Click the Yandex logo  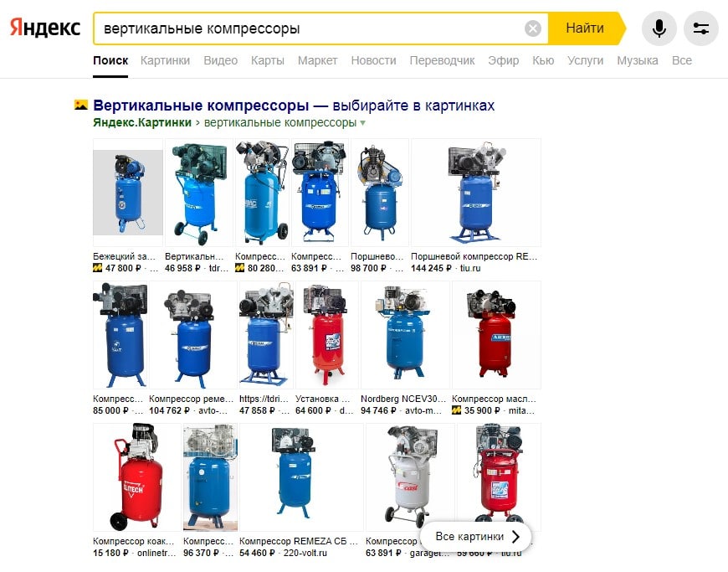(45, 28)
